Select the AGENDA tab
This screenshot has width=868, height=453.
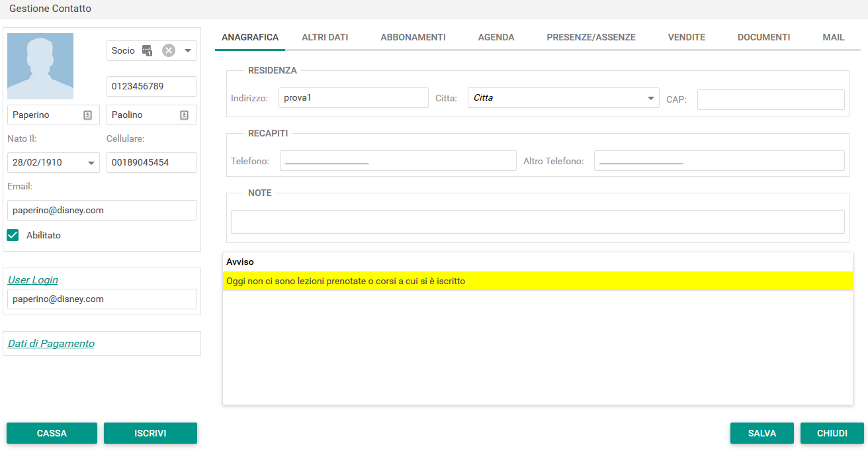point(496,37)
